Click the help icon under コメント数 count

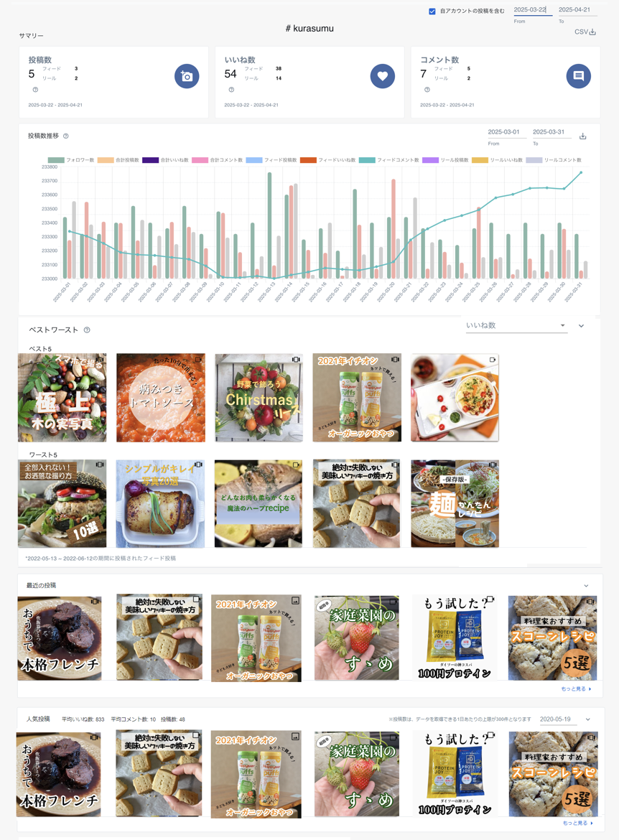click(x=427, y=90)
